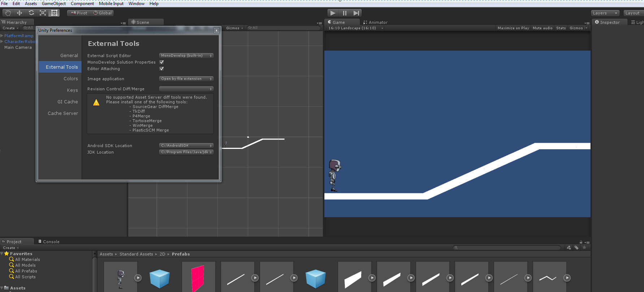Open the Layout dropdown

coord(634,13)
